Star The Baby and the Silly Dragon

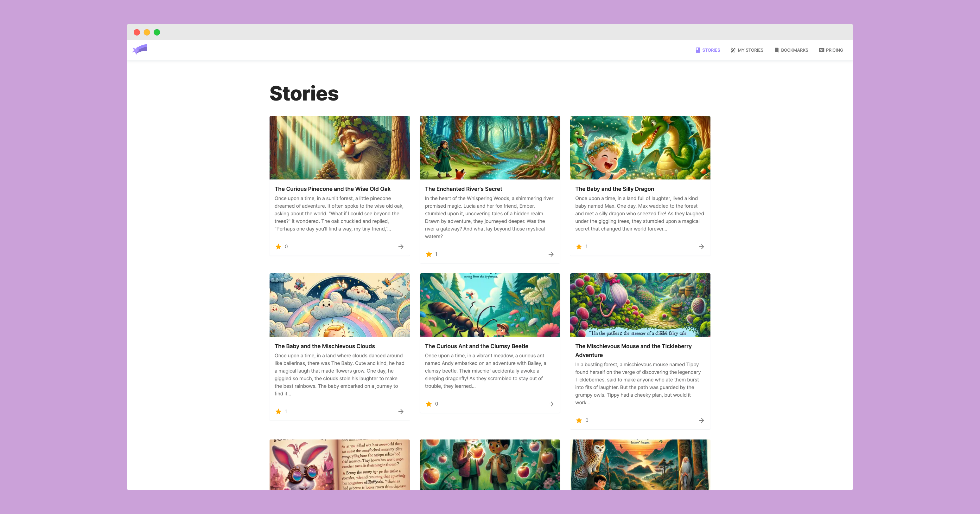click(579, 247)
